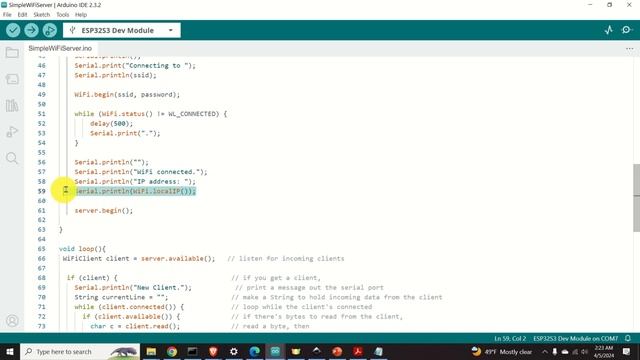Open the weather widget in taskbar
The image size is (640, 360).
[502, 351]
